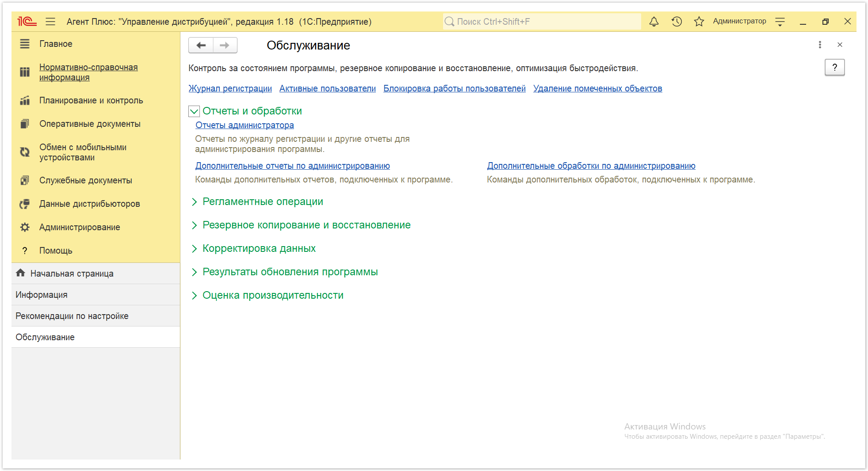Screen dimensions: 868x471
Task: Select Нормативно-справочная информация section
Action: click(88, 72)
